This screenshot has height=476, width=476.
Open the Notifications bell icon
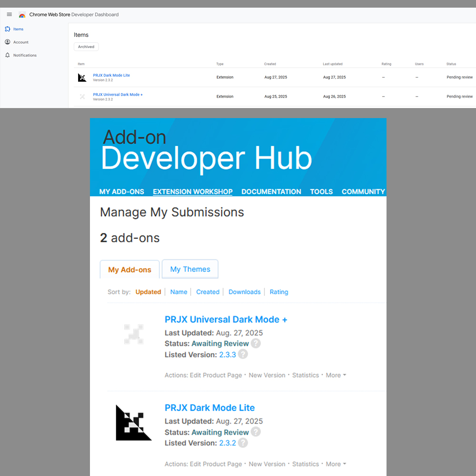[8, 55]
